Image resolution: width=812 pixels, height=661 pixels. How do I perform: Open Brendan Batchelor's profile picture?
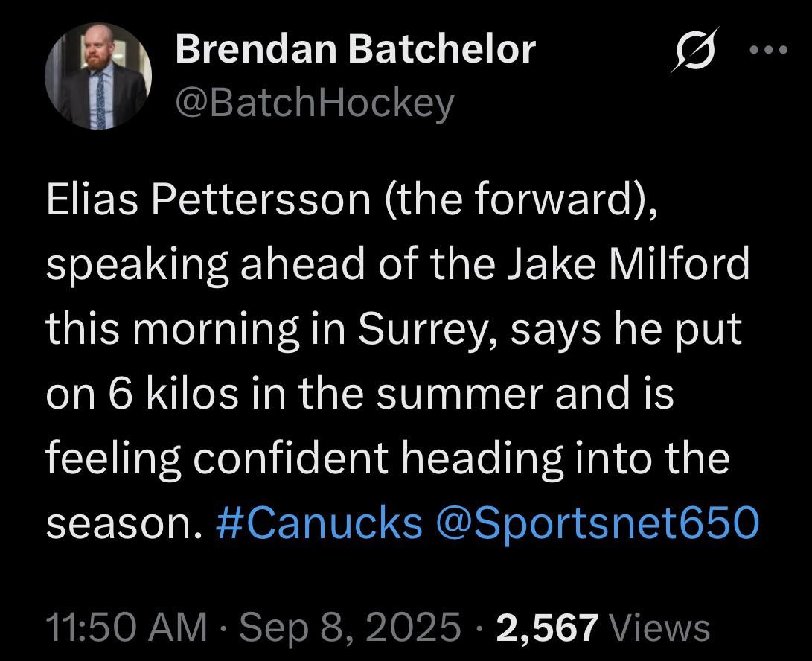tap(98, 76)
